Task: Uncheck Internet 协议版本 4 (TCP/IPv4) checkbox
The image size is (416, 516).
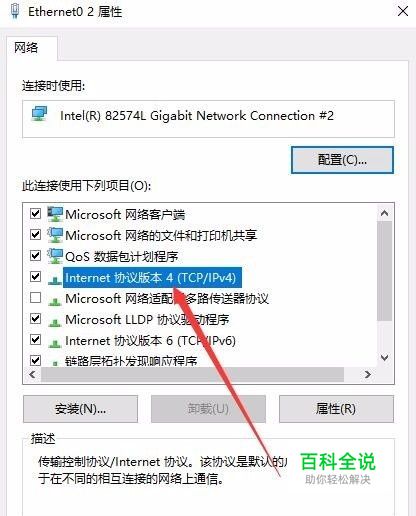Action: pos(35,276)
